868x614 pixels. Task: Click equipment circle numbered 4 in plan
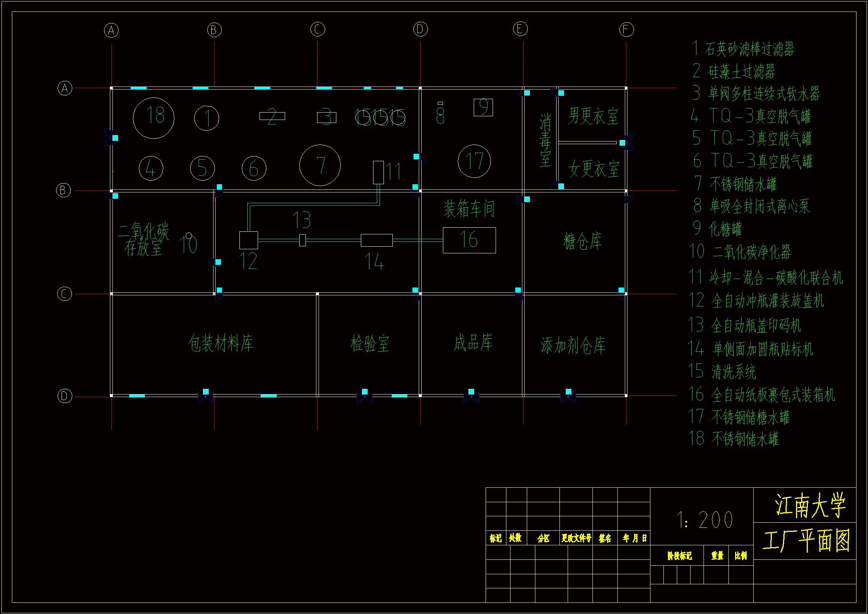click(x=151, y=168)
